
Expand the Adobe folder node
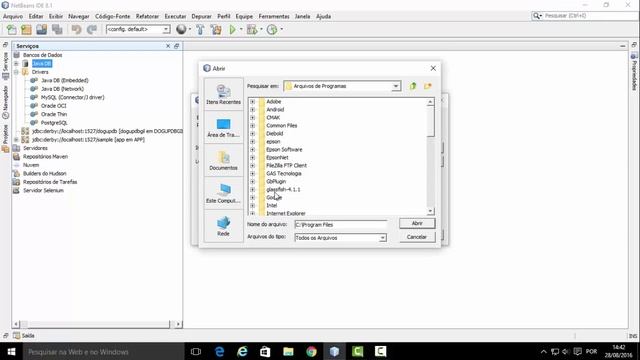[252, 102]
